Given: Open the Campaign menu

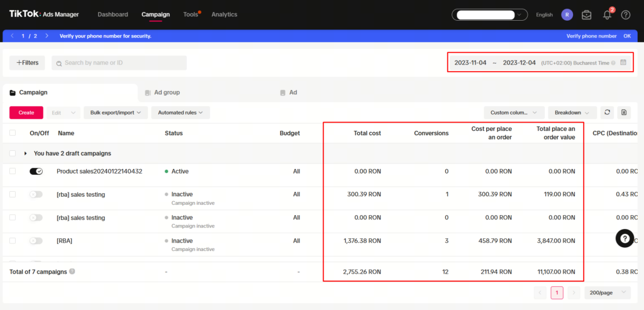Looking at the screenshot, I should [x=156, y=14].
